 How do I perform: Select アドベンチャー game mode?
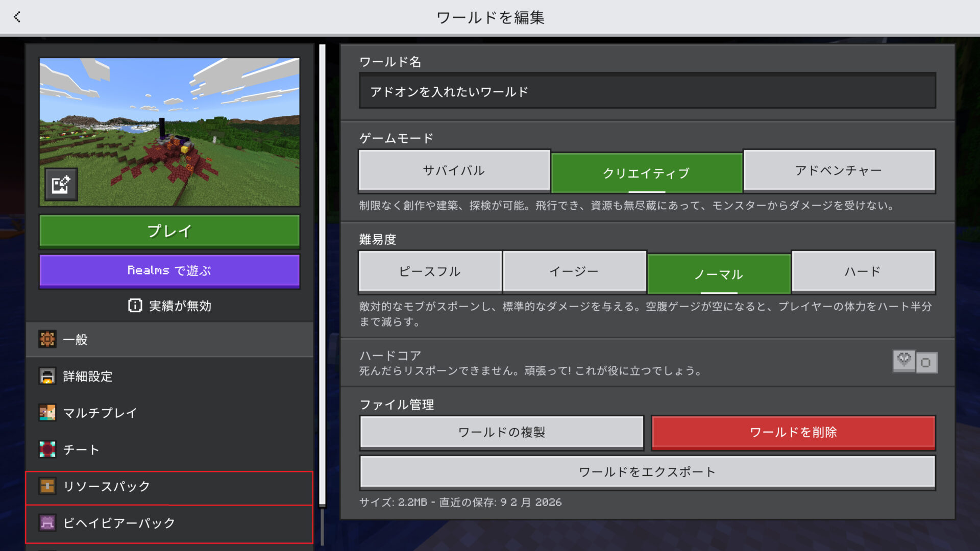(x=839, y=170)
